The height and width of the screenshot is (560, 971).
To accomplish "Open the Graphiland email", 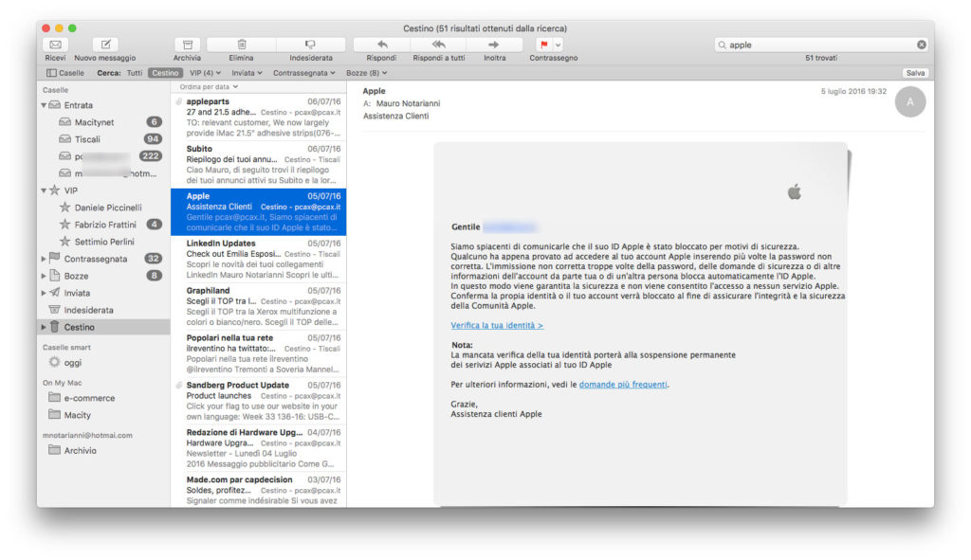I will 259,306.
